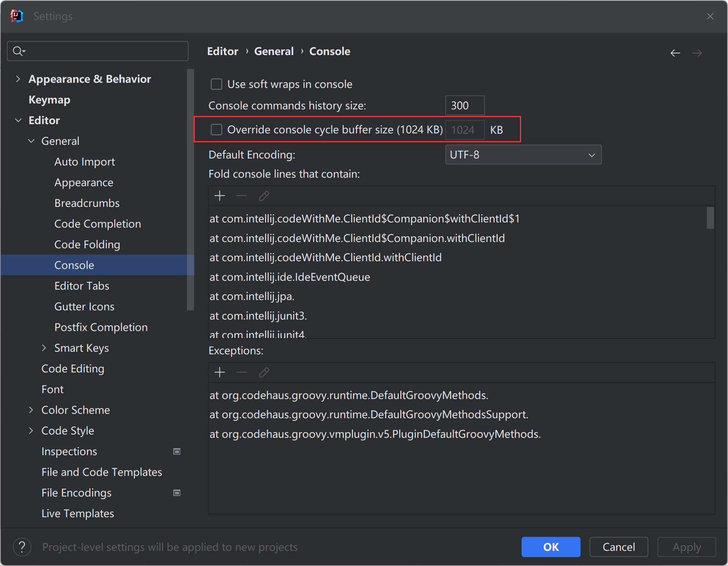Close the Settings dialog

tap(710, 16)
